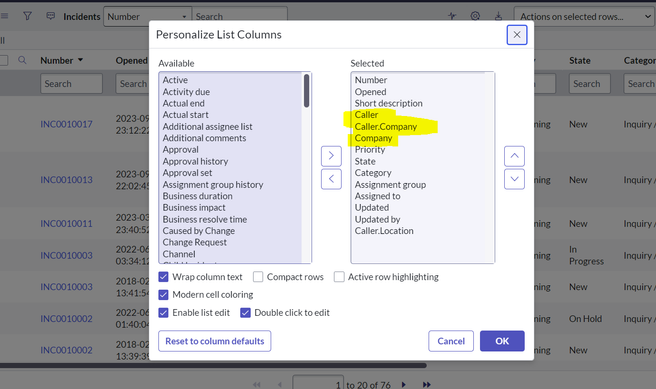This screenshot has height=389, width=656.
Task: Confirm column changes with OK button
Action: (502, 341)
